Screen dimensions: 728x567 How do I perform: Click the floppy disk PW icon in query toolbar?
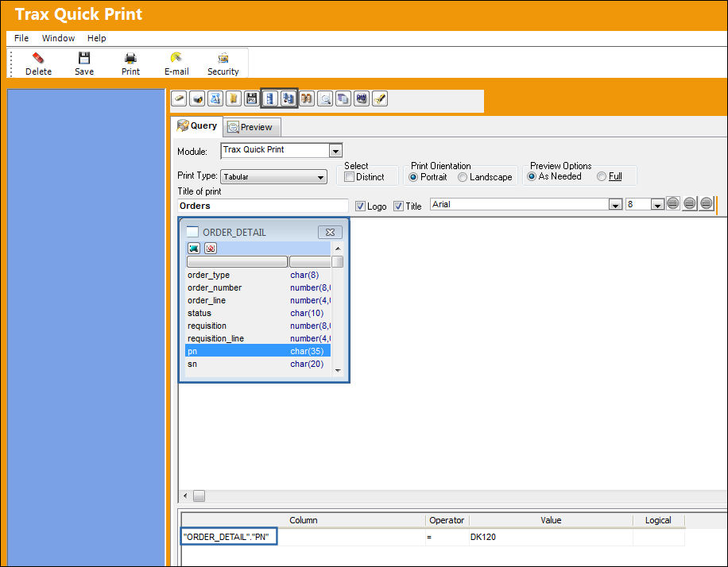click(x=252, y=98)
